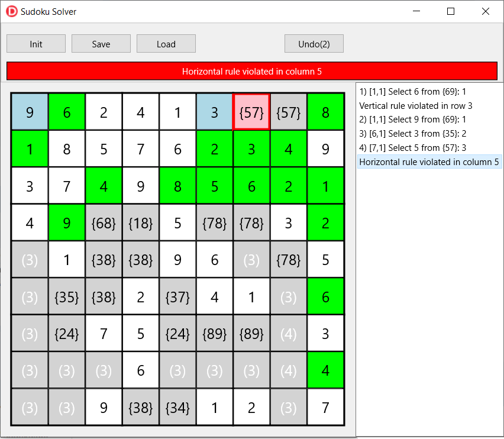Viewport: 504px width, 439px height.
Task: Click the {68} candidate cell
Action: 104,223
